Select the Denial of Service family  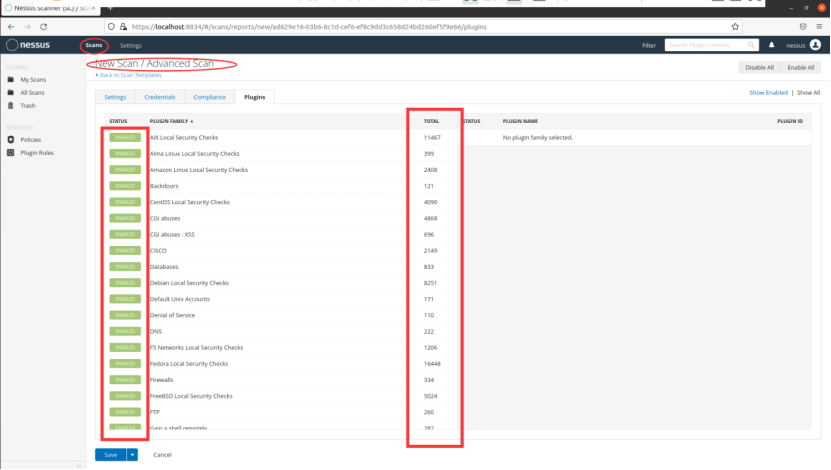(x=172, y=315)
